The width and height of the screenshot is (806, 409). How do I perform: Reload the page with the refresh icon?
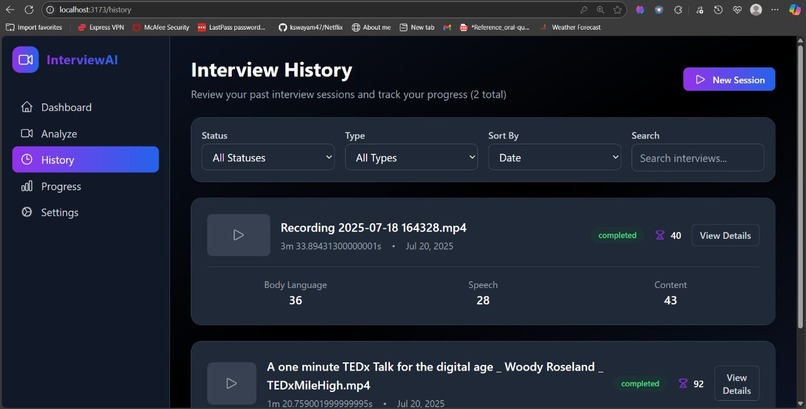tap(29, 10)
